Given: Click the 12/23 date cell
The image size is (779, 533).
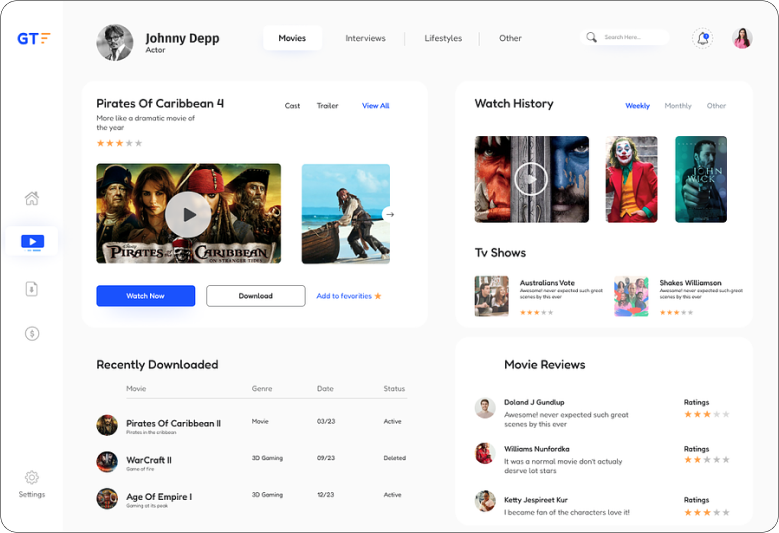Looking at the screenshot, I should tap(326, 495).
